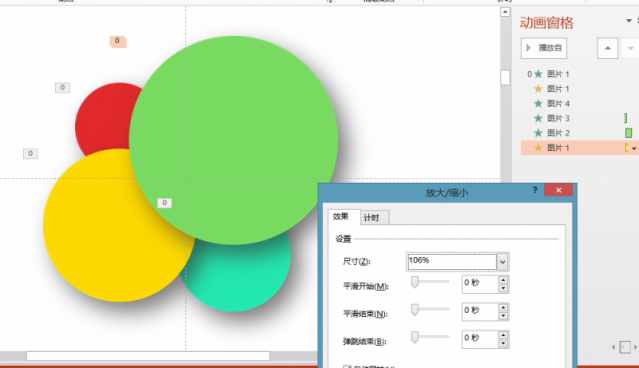Click the slide horizontal scrollbar thumb
This screenshot has width=639, height=368.
pos(148,356)
